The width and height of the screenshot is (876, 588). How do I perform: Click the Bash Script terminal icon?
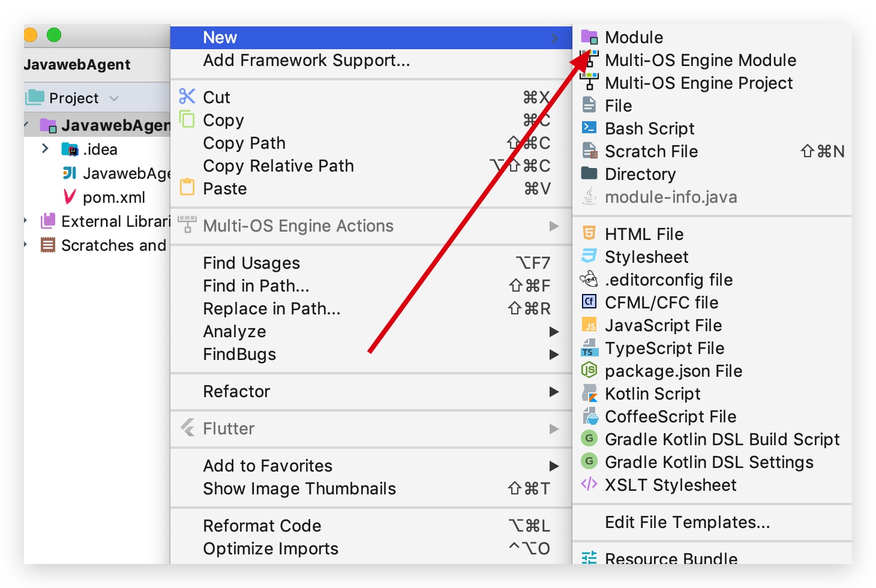[x=589, y=128]
